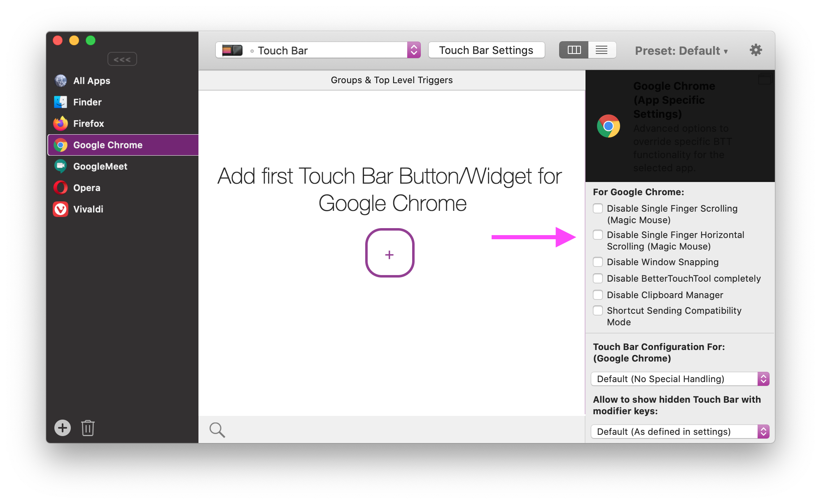Image resolution: width=821 pixels, height=504 pixels.
Task: Collapse the sidebar with <<< button
Action: click(122, 59)
